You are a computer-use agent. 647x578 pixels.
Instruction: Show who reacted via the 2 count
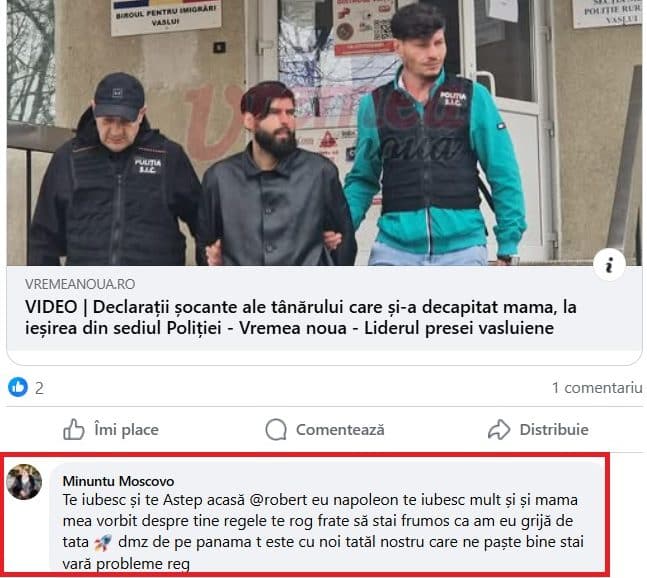[39, 388]
